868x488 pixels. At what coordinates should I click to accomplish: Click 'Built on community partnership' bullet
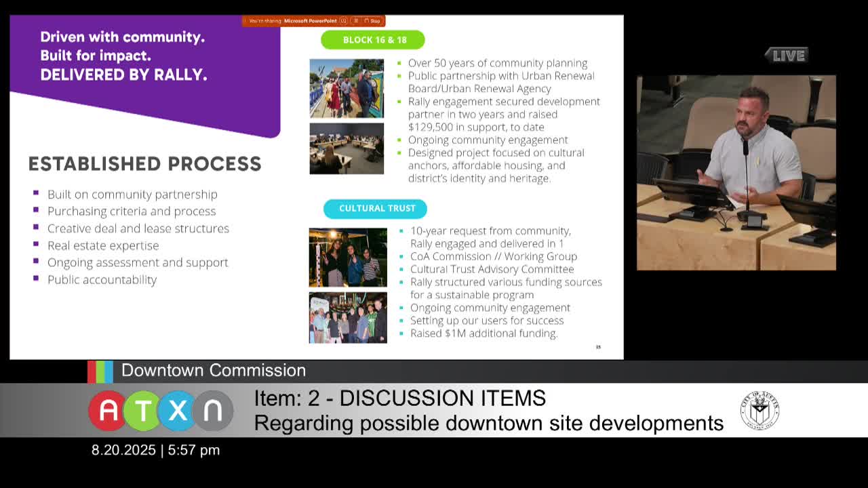coord(132,195)
